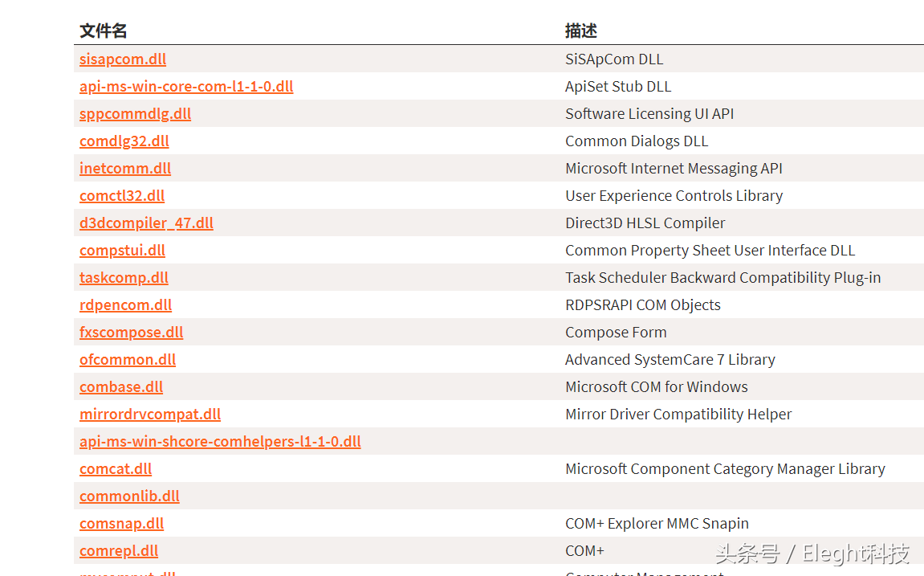Image resolution: width=924 pixels, height=576 pixels.
Task: Open the inetcomm.dll link
Action: pyautogui.click(x=125, y=169)
